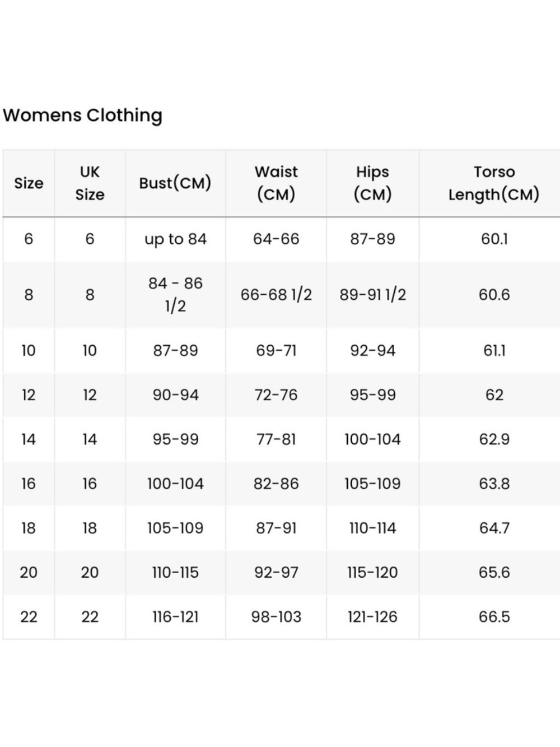560x747 pixels.
Task: Click the 77-81 waist cell
Action: (x=276, y=439)
